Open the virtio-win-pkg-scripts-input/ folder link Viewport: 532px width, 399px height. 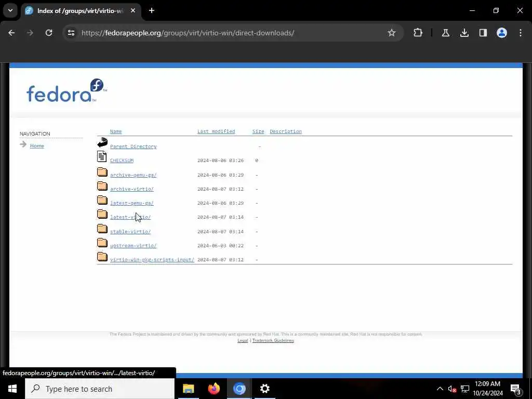click(x=152, y=260)
